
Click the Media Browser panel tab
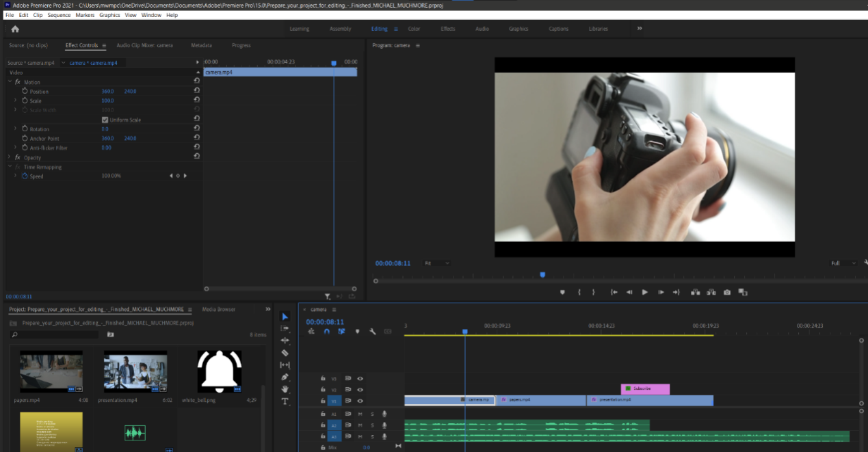(x=218, y=309)
